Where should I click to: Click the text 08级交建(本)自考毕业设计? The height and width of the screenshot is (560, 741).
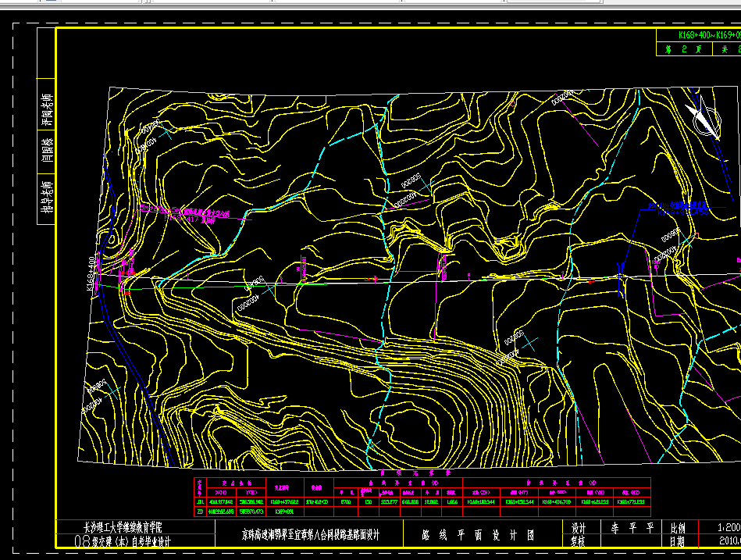coord(123,541)
